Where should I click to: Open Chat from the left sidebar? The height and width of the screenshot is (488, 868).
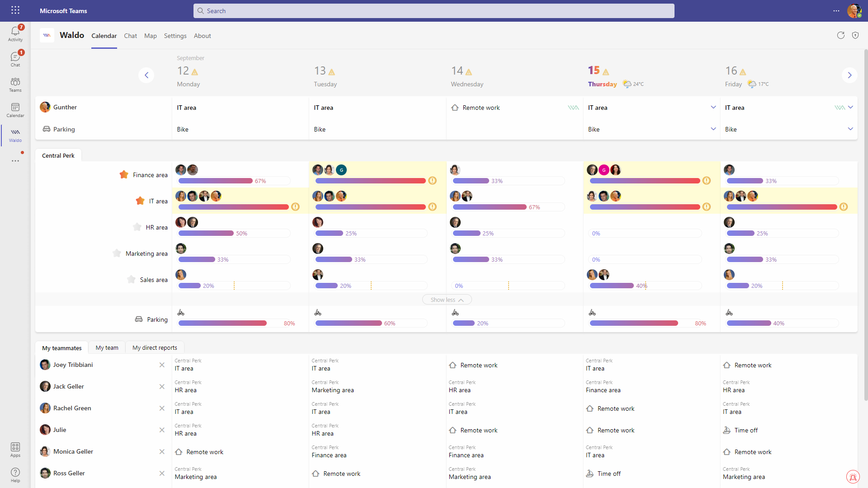[15, 58]
